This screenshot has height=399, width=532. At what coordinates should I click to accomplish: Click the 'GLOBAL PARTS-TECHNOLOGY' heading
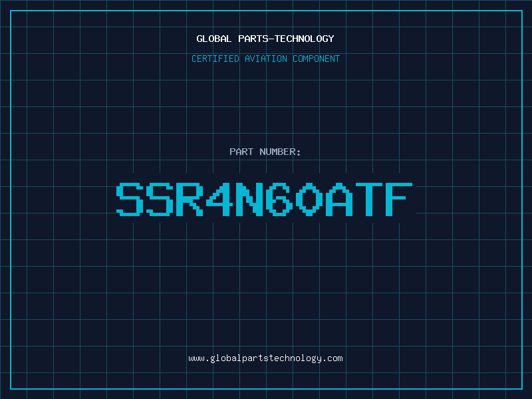pos(265,39)
